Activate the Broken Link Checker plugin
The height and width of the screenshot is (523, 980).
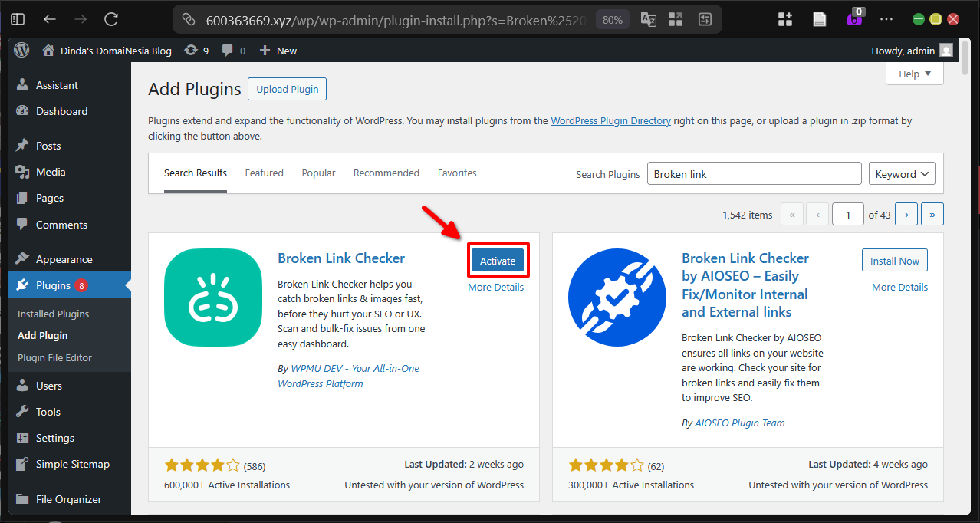498,260
